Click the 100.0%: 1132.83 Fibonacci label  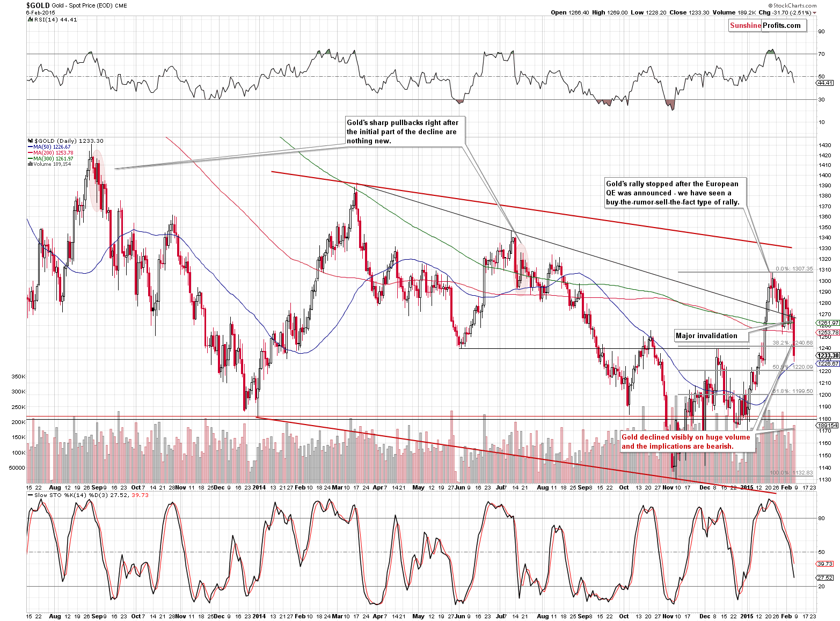pyautogui.click(x=791, y=473)
